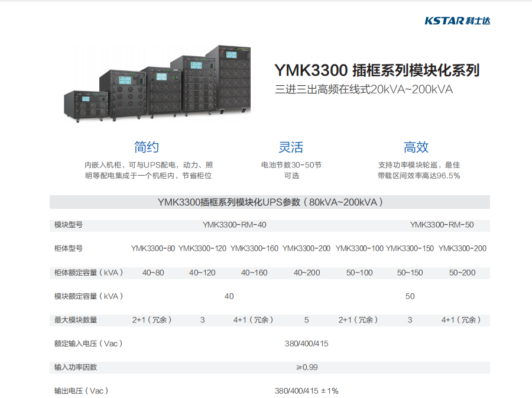The width and height of the screenshot is (532, 398).
Task: Select the capacity value 40~200
Action: click(x=307, y=273)
